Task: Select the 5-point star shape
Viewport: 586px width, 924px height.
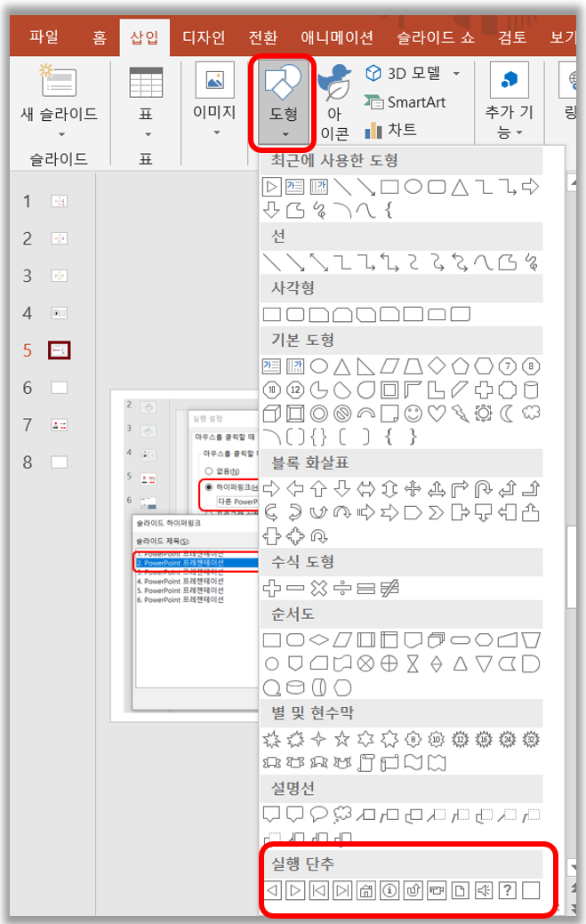Action: click(342, 739)
